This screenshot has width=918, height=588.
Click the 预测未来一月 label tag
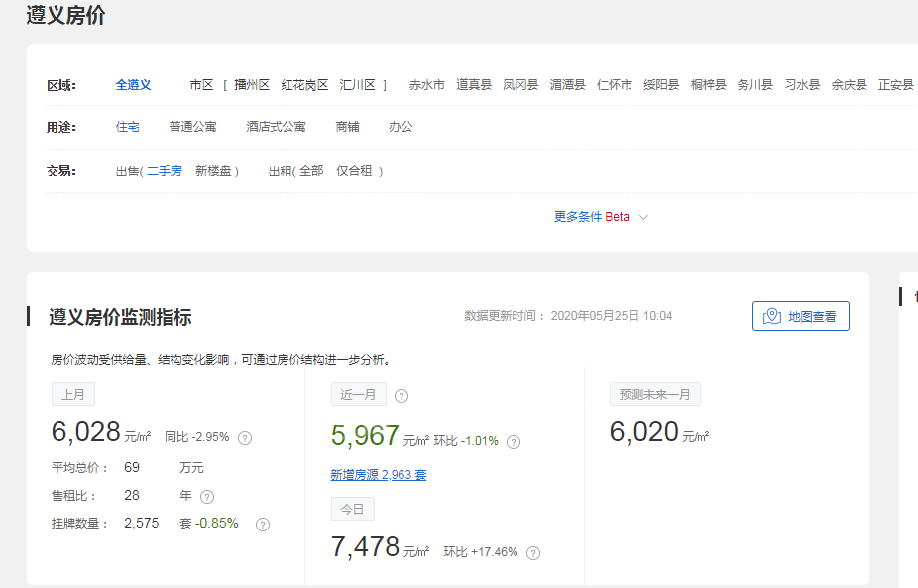coord(655,394)
